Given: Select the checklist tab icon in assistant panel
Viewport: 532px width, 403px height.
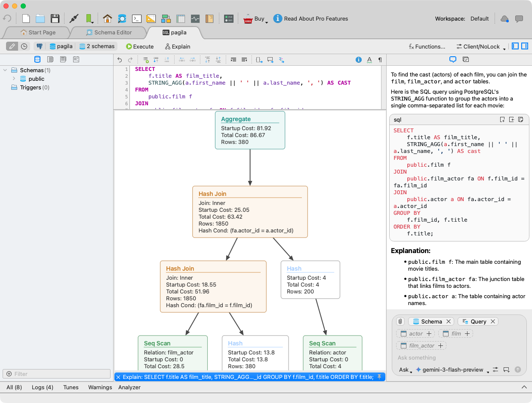Looking at the screenshot, I should click(466, 59).
